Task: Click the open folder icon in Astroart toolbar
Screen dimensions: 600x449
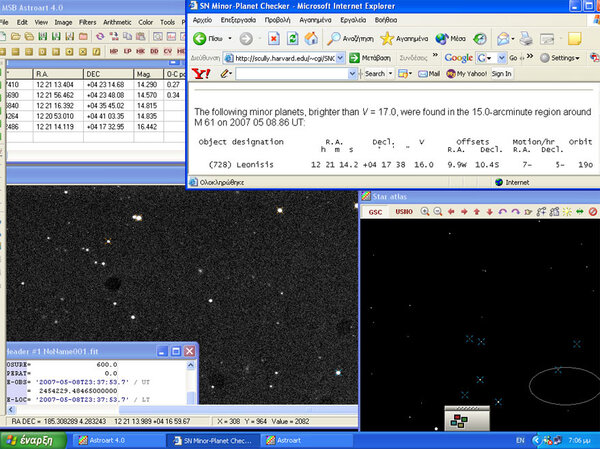Action: tap(16, 36)
